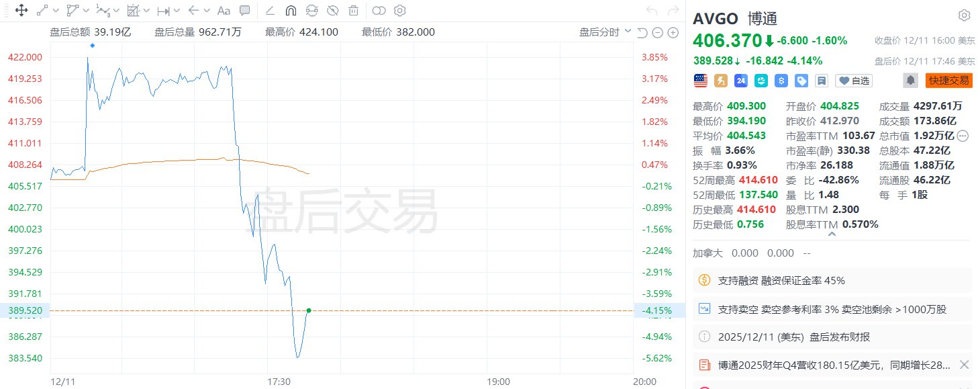Toggle hide drawings eye-slash icon
Viewport: 980px width, 389px height.
point(332,11)
